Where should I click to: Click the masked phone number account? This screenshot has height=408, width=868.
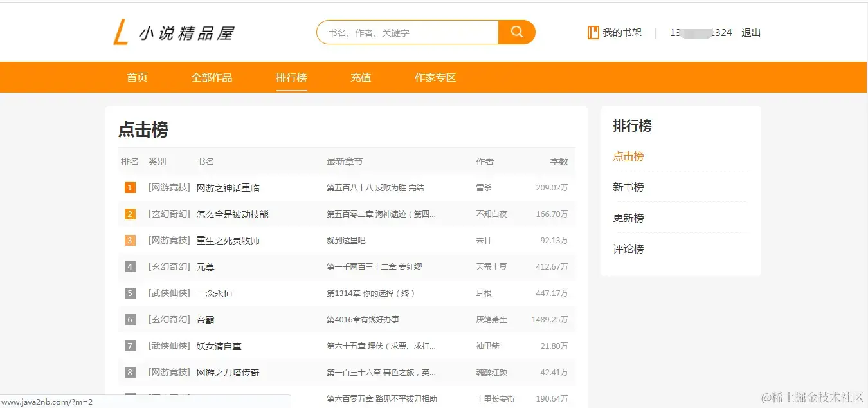tap(701, 32)
